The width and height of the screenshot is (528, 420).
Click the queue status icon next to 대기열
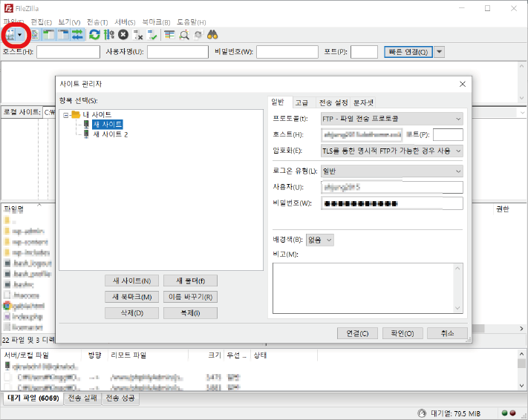pos(421,413)
